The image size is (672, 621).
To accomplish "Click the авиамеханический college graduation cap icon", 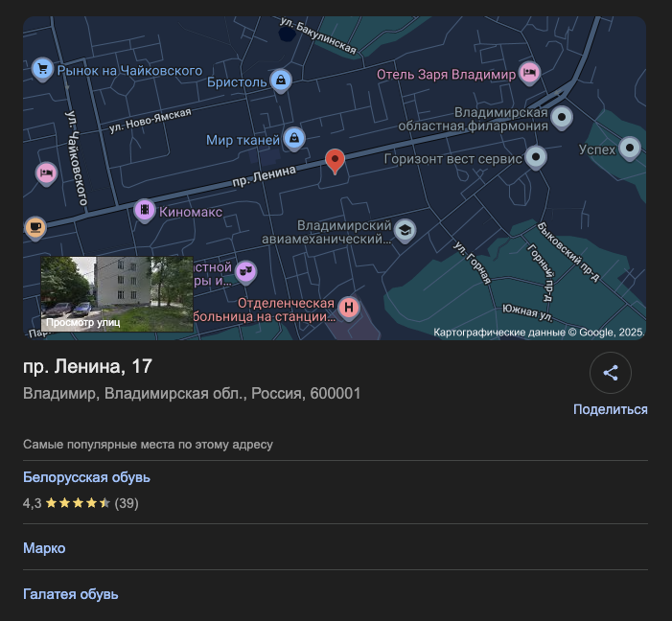I will pos(406,230).
